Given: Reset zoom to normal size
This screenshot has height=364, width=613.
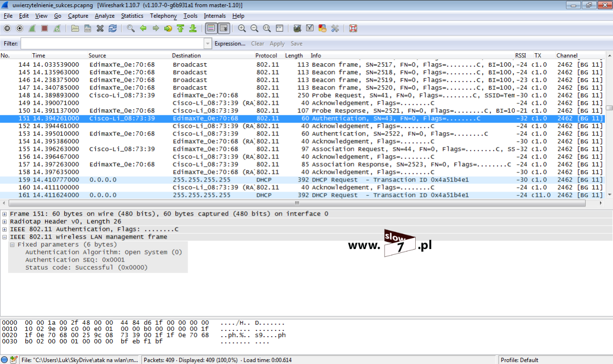Looking at the screenshot, I should tap(267, 28).
